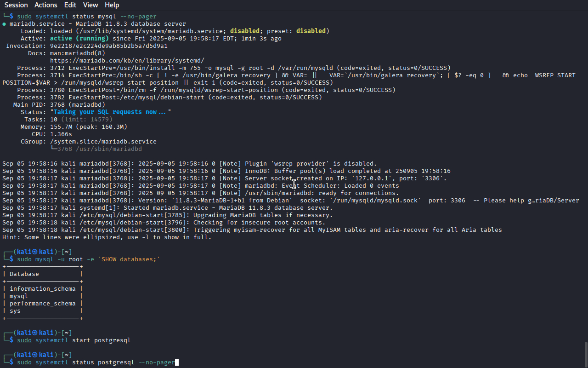The image size is (588, 368).
Task: Open the Help menu
Action: pyautogui.click(x=112, y=5)
